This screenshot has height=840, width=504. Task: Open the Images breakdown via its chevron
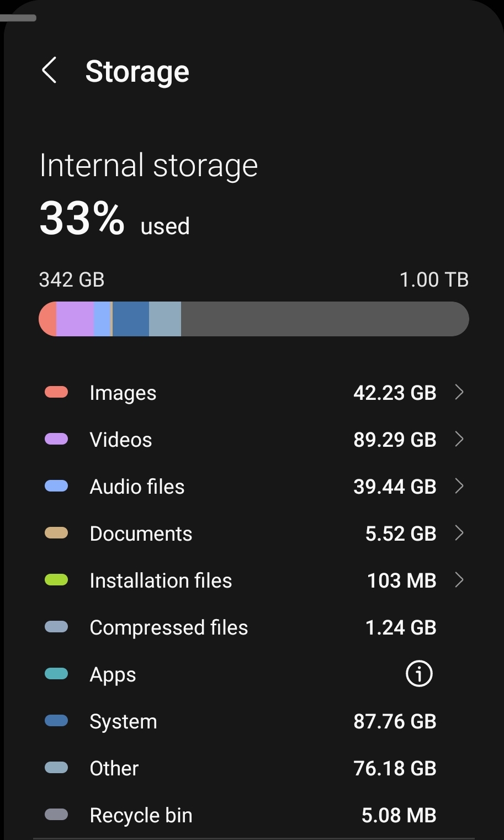pos(460,392)
